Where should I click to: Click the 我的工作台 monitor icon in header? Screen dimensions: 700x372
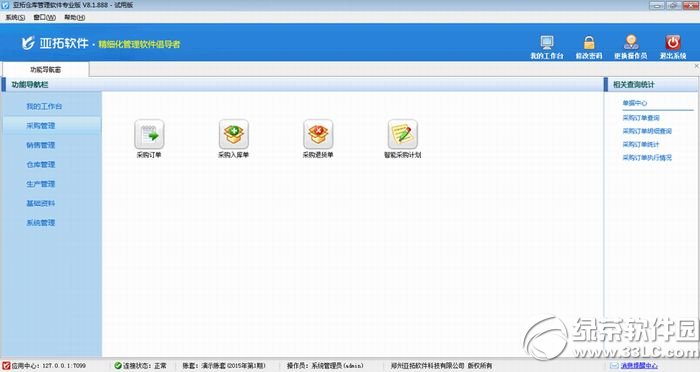[x=547, y=42]
